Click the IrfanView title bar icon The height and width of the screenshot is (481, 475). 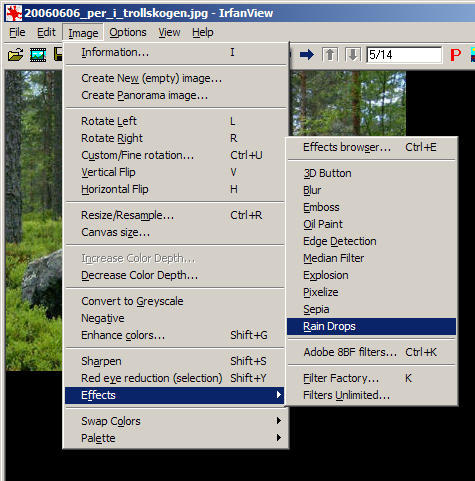pos(14,13)
